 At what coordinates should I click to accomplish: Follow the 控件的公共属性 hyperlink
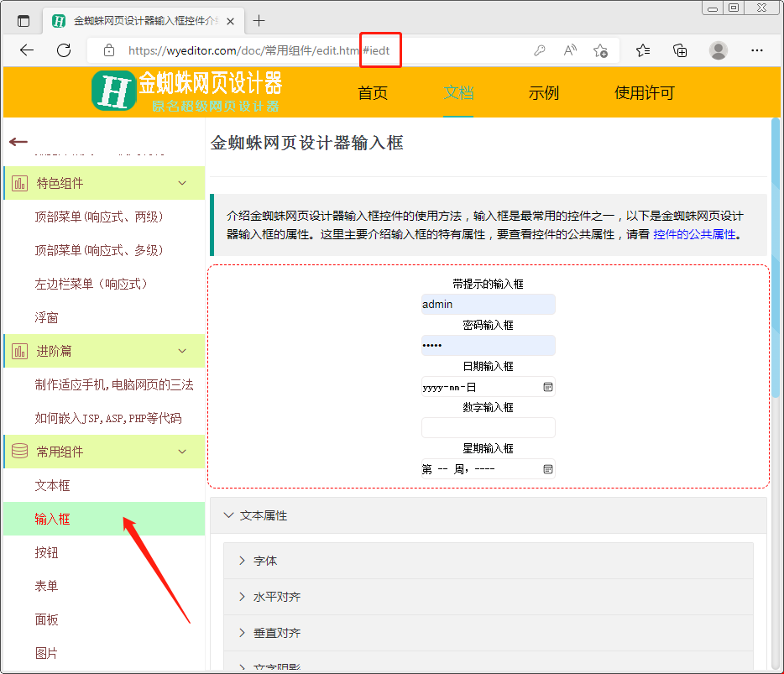(x=694, y=234)
